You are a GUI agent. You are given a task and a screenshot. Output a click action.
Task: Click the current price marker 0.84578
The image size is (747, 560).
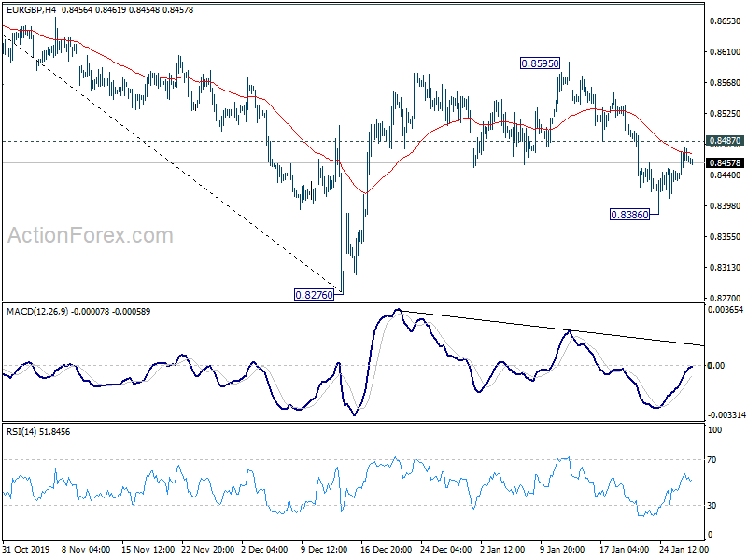[x=726, y=162]
